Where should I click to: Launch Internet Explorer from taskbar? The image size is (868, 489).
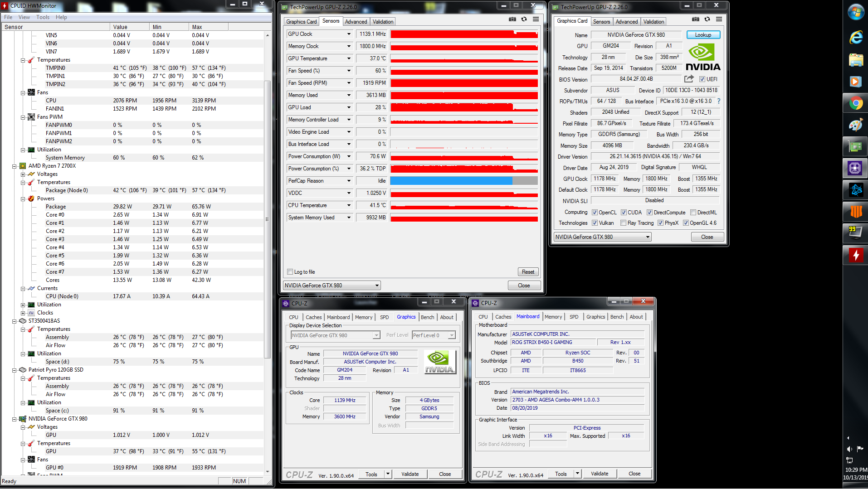point(856,37)
